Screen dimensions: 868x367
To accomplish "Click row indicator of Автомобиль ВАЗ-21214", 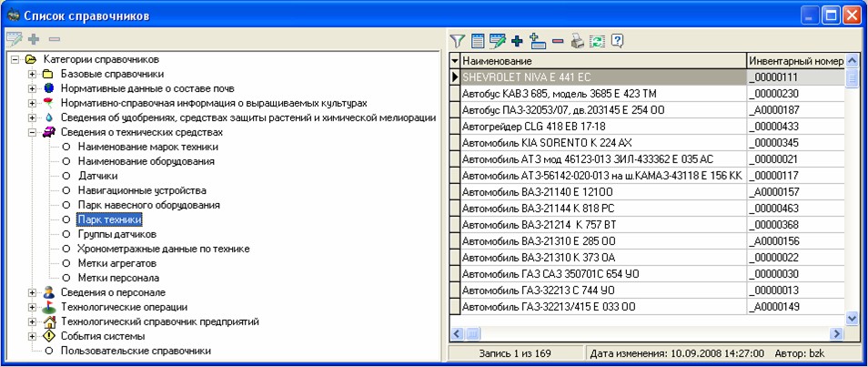I will click(455, 225).
